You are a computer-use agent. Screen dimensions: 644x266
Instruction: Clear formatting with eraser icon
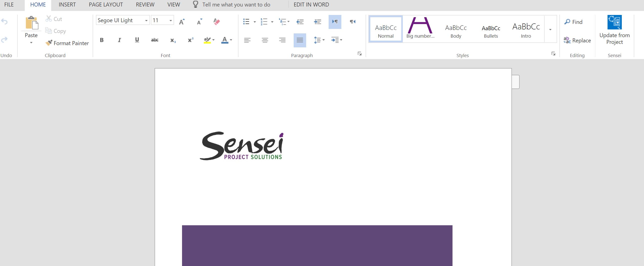[216, 21]
